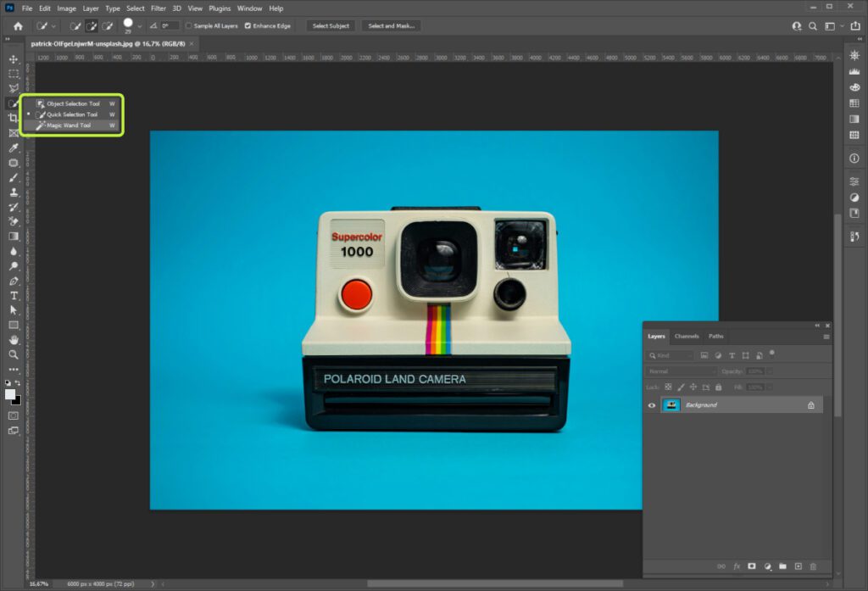The height and width of the screenshot is (591, 868).
Task: Select the Hand tool
Action: point(14,339)
